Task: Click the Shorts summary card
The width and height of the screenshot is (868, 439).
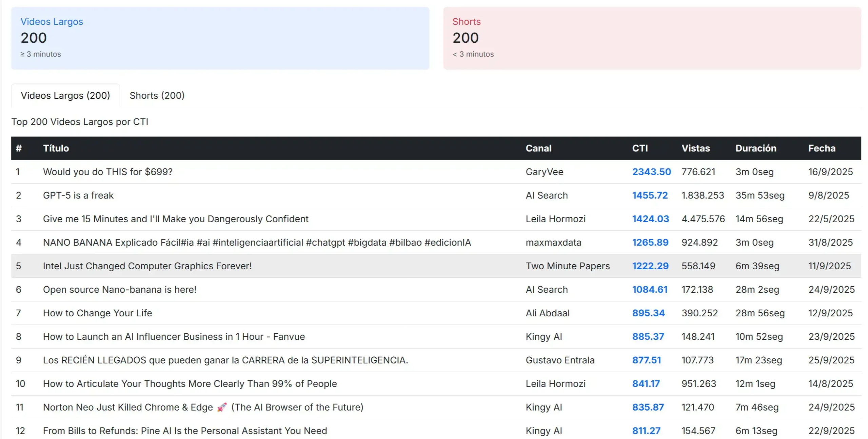Action: pos(652,38)
